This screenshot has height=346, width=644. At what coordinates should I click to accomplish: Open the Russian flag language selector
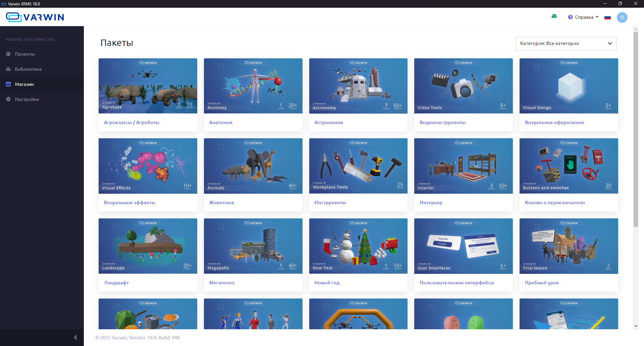tap(607, 17)
